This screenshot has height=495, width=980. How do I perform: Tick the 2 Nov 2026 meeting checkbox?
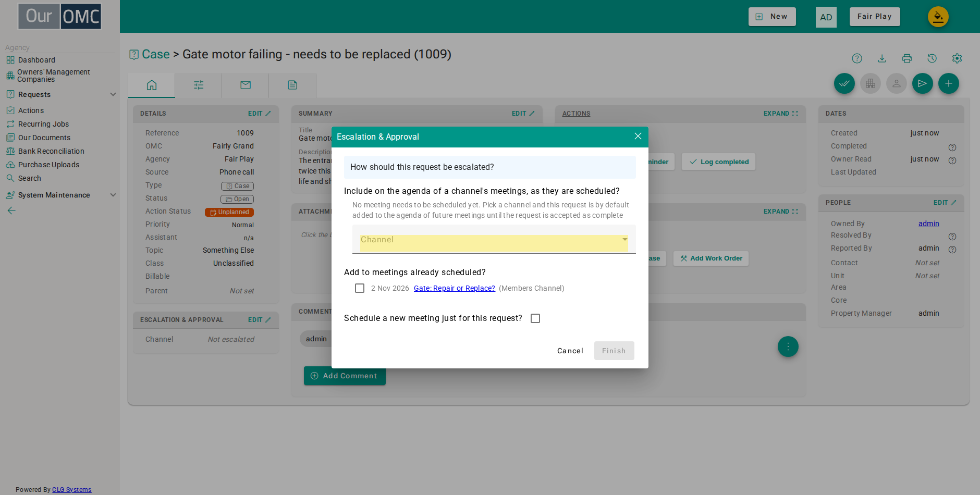(360, 288)
